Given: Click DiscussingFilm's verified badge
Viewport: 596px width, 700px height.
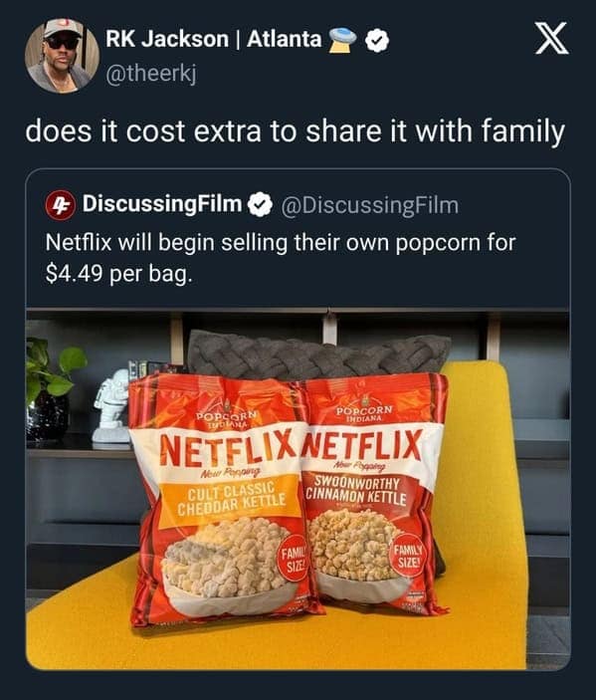Looking at the screenshot, I should point(259,205).
